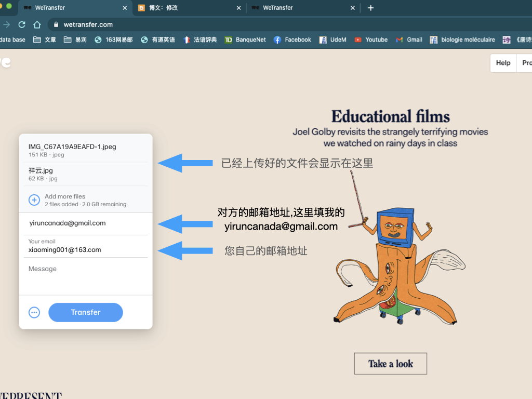Click the wetransfer.com address bar
Screen dimensions: 532x399
pos(288,24)
